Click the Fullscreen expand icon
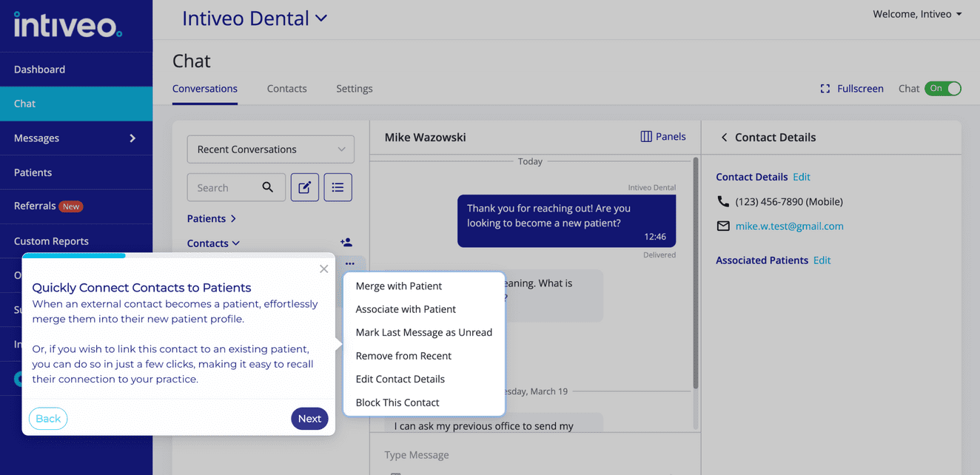 click(x=825, y=89)
